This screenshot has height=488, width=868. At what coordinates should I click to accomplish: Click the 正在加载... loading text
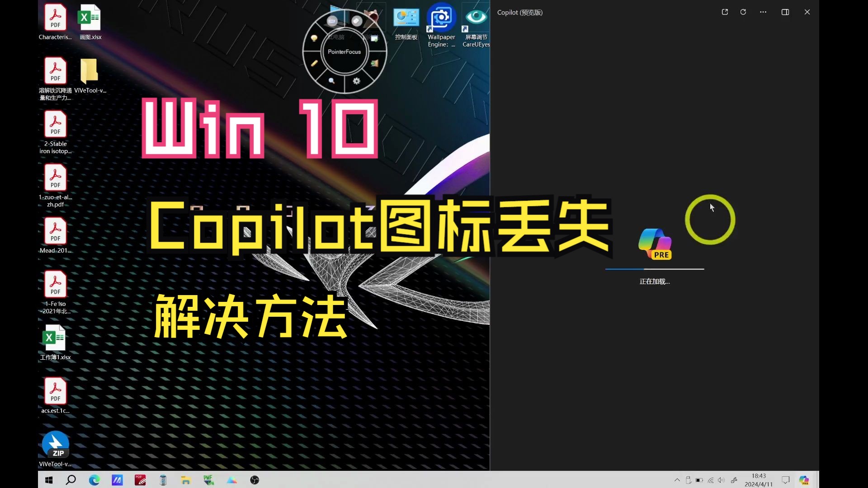click(x=655, y=282)
